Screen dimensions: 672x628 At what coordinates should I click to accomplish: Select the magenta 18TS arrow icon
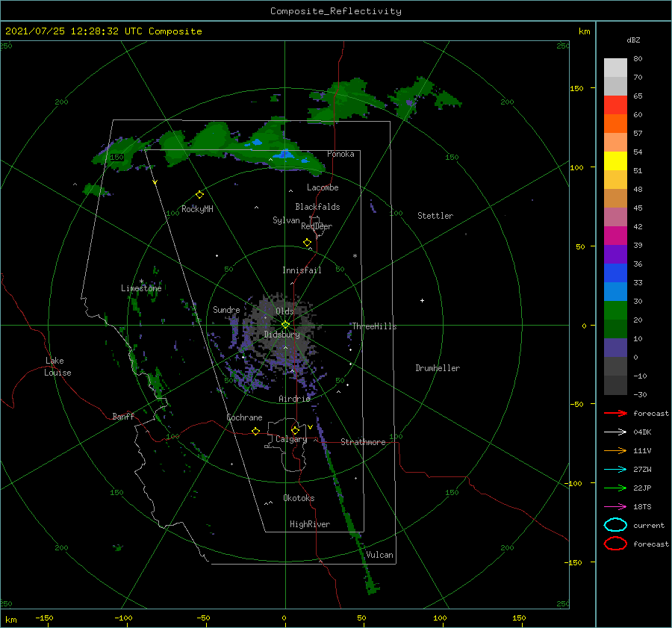tap(615, 507)
